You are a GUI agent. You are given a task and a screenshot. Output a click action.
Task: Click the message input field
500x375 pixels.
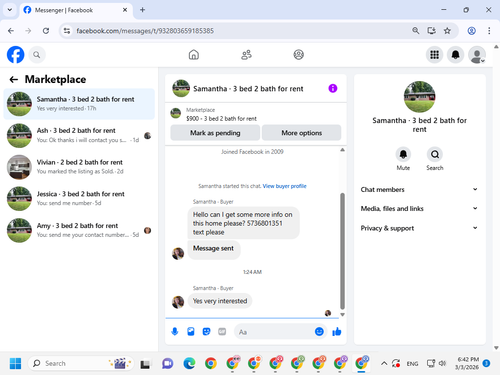point(275,332)
